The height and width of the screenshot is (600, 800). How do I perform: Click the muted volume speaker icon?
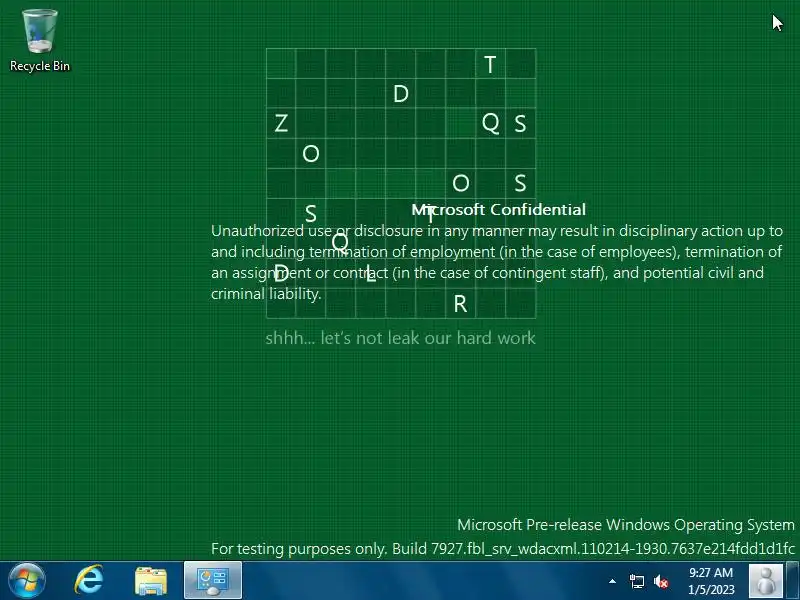[x=661, y=582]
